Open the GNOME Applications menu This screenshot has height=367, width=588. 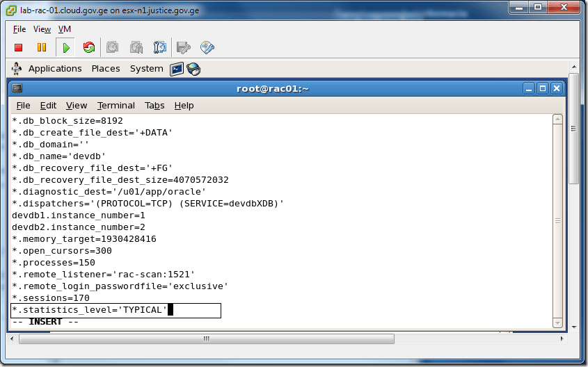point(55,69)
